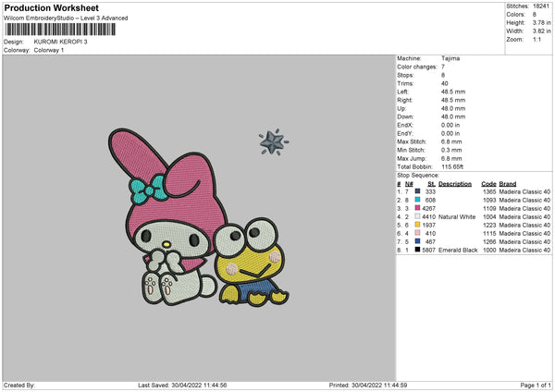Pick the light pink swatch for code 1115

tap(418, 233)
